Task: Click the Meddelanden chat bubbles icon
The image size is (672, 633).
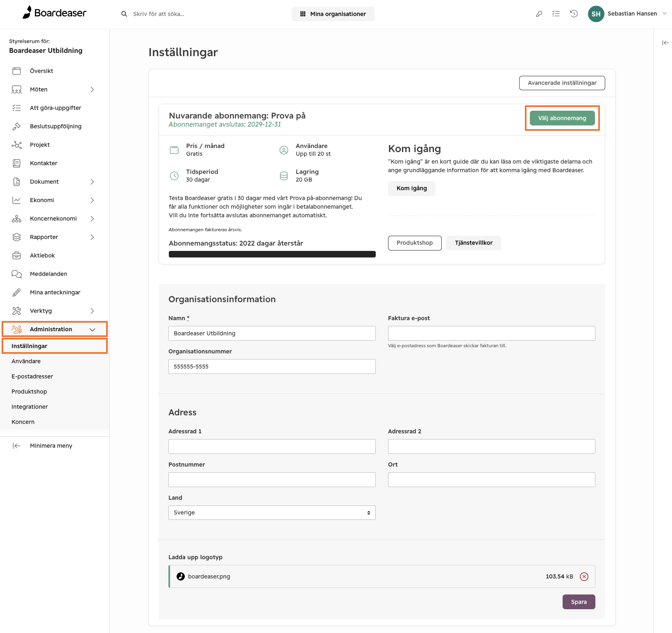Action: pyautogui.click(x=16, y=274)
